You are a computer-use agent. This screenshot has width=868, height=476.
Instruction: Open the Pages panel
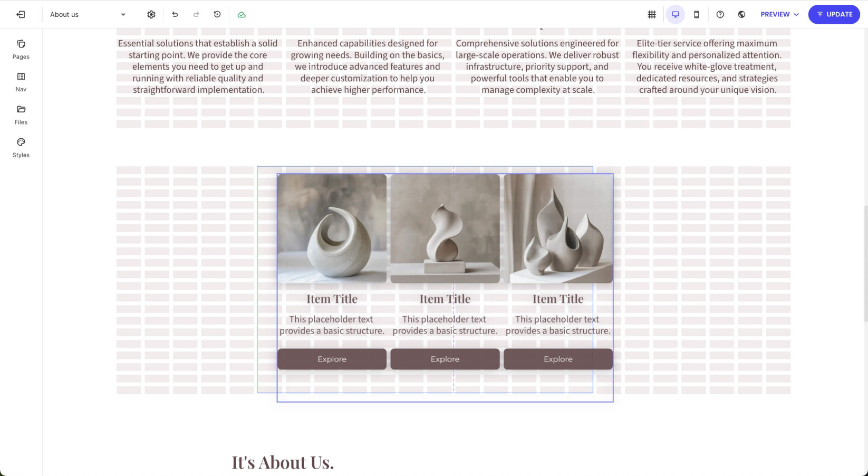pyautogui.click(x=21, y=49)
